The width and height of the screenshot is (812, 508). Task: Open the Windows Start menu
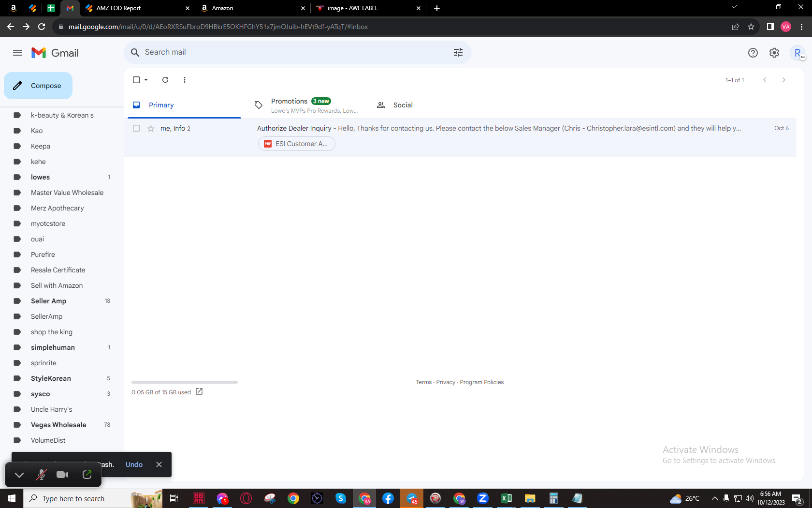coord(12,498)
